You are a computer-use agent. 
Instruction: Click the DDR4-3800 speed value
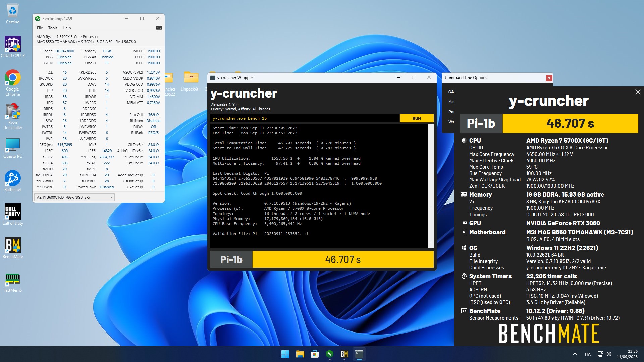click(x=65, y=51)
